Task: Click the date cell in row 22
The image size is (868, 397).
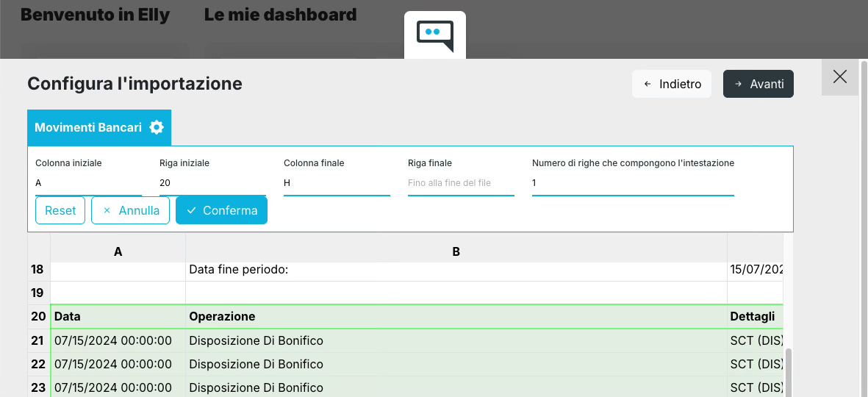Action: tap(118, 365)
